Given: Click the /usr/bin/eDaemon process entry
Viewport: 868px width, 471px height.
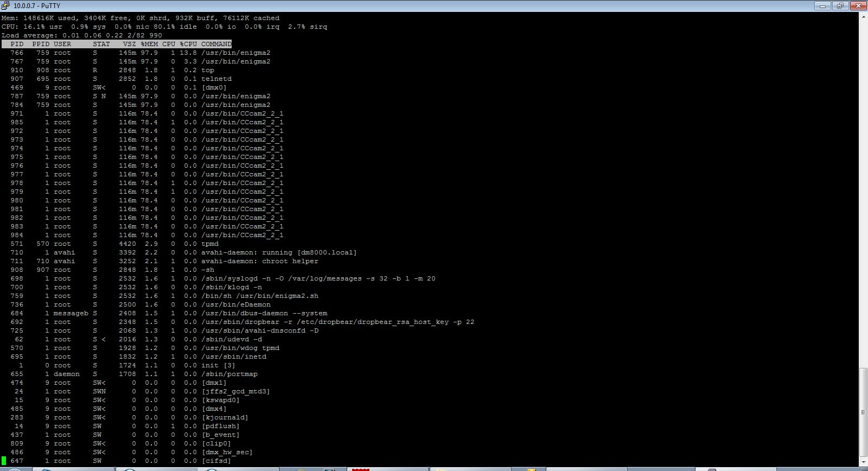Looking at the screenshot, I should tap(235, 304).
